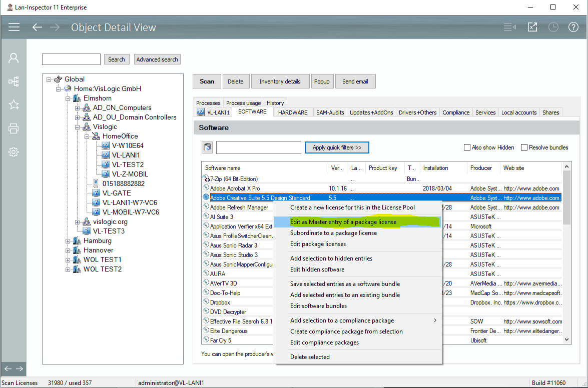Screen dimensions: 588x388
Task: Open the user profile sidebar icon
Action: (14, 58)
